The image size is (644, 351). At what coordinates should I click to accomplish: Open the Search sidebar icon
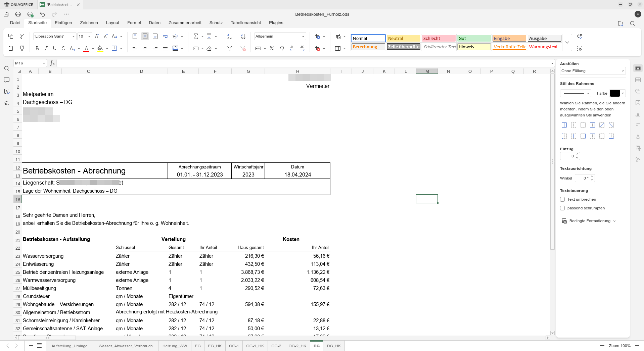pos(7,68)
